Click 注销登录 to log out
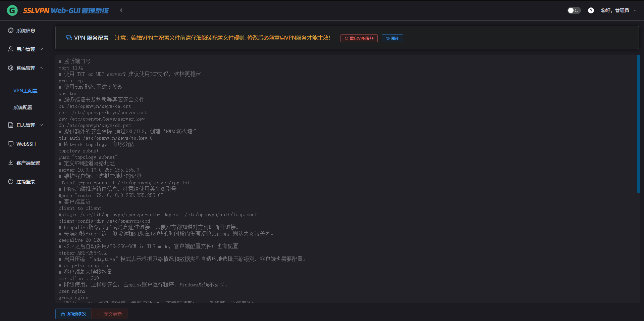 (25, 182)
